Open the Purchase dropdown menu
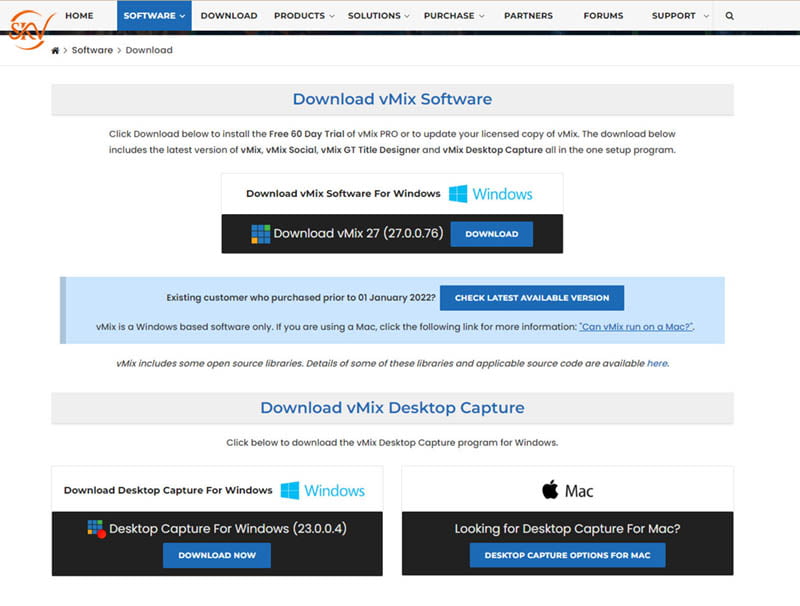The width and height of the screenshot is (800, 606). point(453,16)
